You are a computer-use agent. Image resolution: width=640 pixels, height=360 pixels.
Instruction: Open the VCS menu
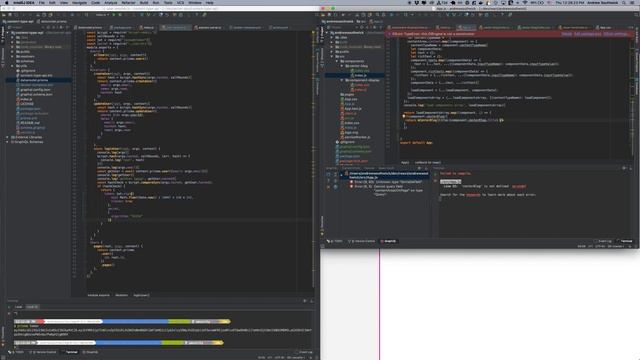pos(180,2)
